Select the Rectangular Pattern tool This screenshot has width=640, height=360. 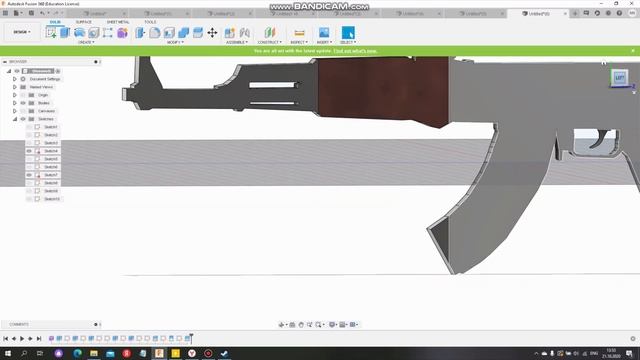(108, 33)
